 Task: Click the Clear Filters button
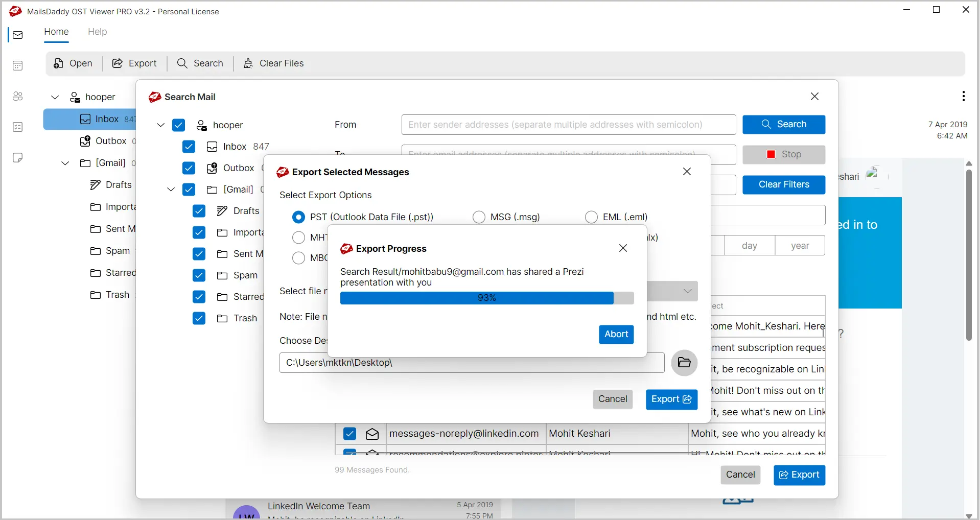tap(784, 185)
